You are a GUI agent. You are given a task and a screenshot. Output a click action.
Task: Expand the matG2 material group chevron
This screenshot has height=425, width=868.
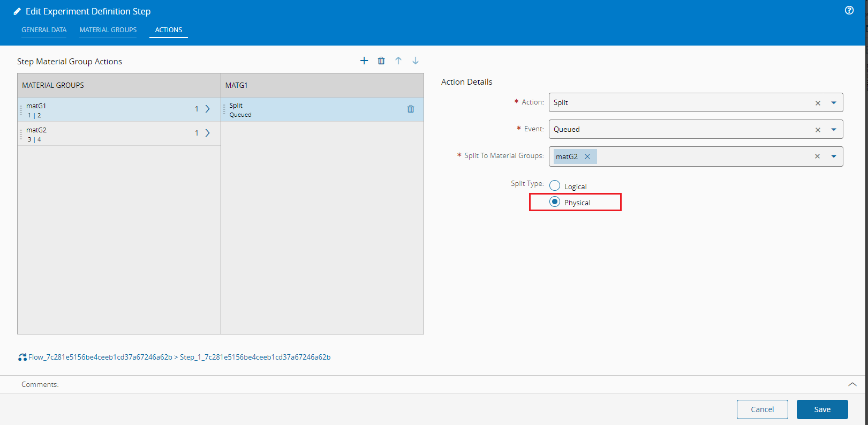[208, 133]
